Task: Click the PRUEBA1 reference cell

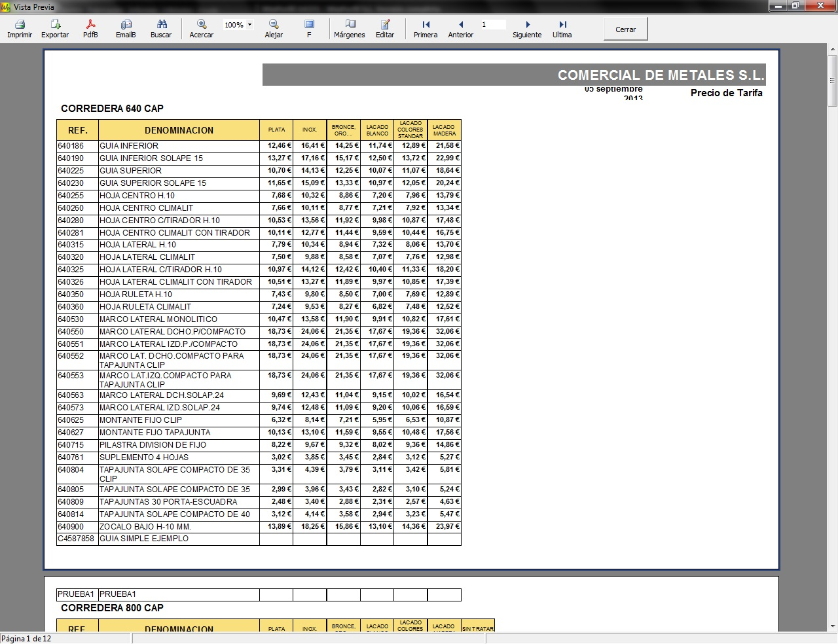Action: coord(76,594)
